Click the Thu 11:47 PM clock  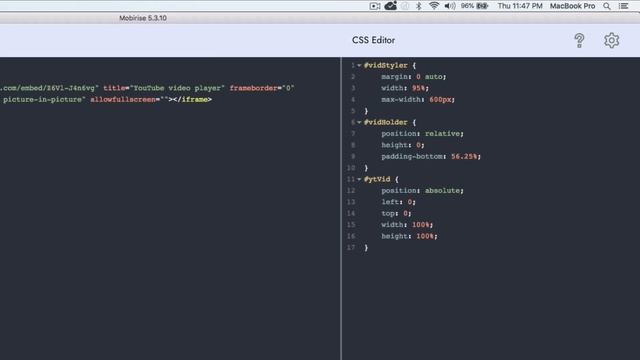click(x=520, y=6)
